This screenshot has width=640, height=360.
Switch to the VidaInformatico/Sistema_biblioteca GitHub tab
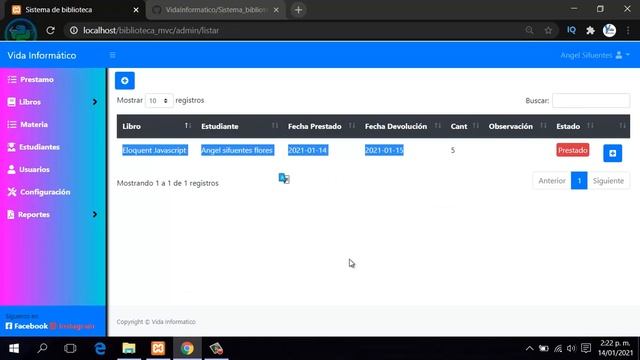216,10
